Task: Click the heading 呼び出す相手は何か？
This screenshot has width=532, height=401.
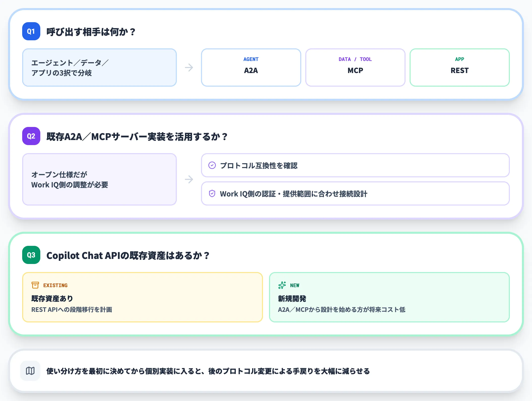Action: pyautogui.click(x=91, y=32)
